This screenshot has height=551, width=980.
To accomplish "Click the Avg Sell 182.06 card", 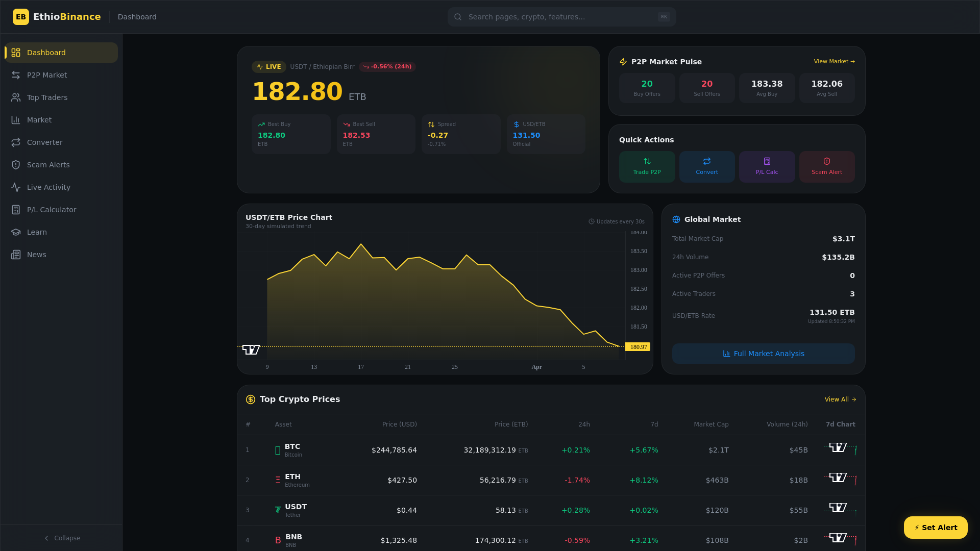I will (827, 88).
